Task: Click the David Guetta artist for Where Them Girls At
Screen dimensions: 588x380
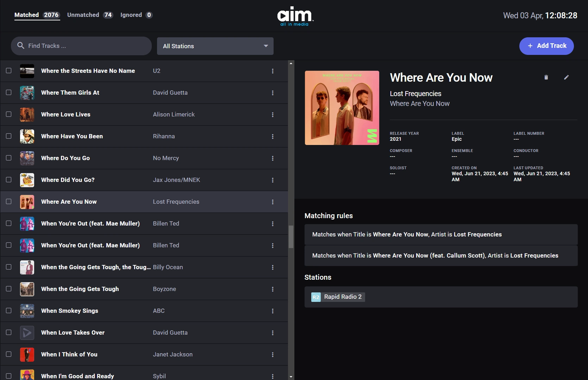Action: (170, 93)
